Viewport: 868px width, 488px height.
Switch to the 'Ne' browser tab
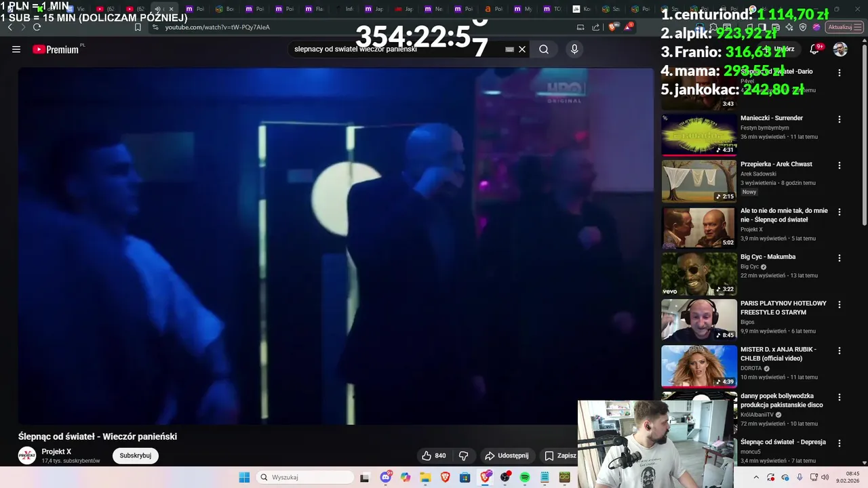[433, 9]
